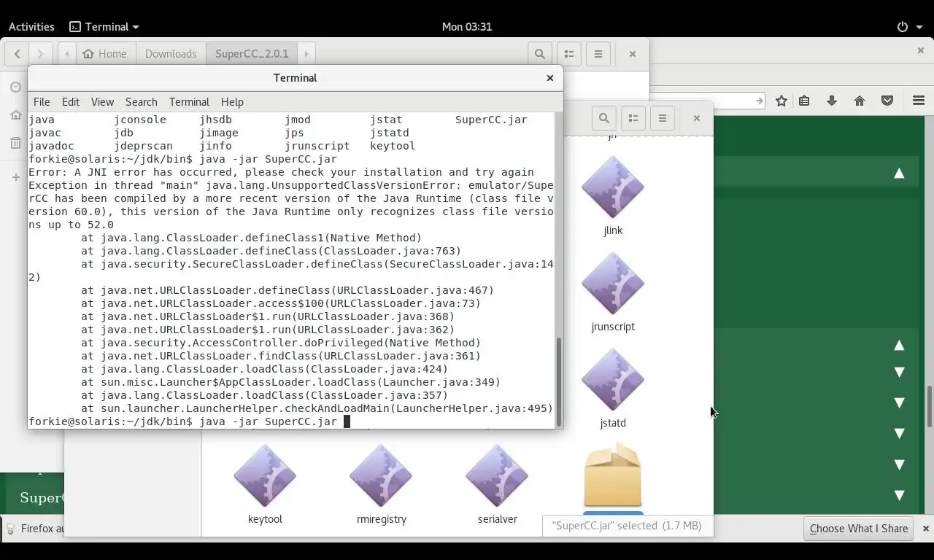Select the SuperCC.jar package icon
The image size is (934, 560).
tap(613, 475)
